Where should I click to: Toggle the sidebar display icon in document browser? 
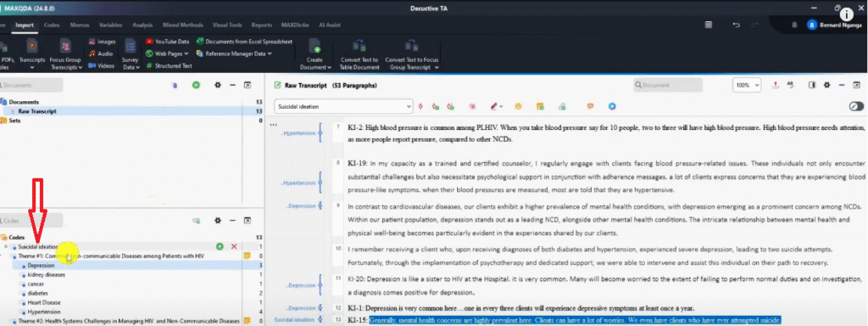point(812,86)
